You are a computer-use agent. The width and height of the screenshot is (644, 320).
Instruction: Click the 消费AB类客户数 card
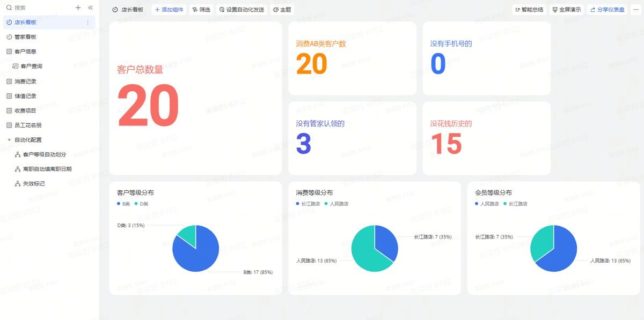pos(352,58)
